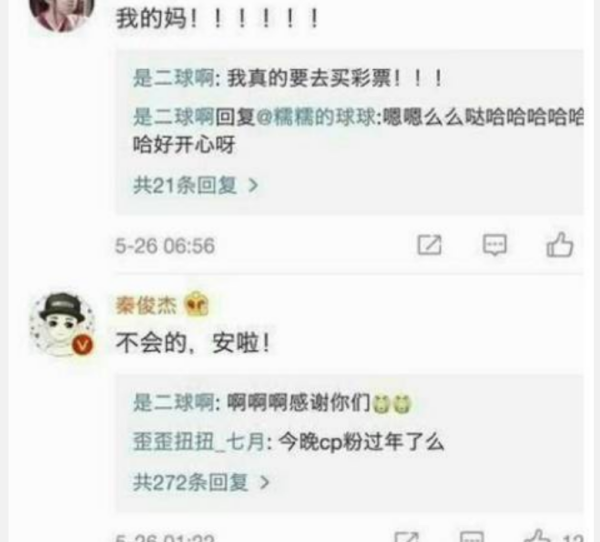Screen dimensions: 600x542
Task: Open 是二球啊 username in first reply
Action: click(173, 79)
